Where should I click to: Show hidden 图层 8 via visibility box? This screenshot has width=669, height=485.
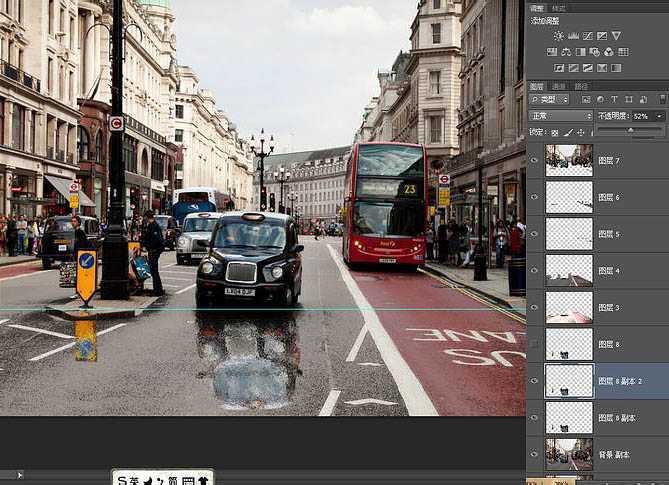534,344
